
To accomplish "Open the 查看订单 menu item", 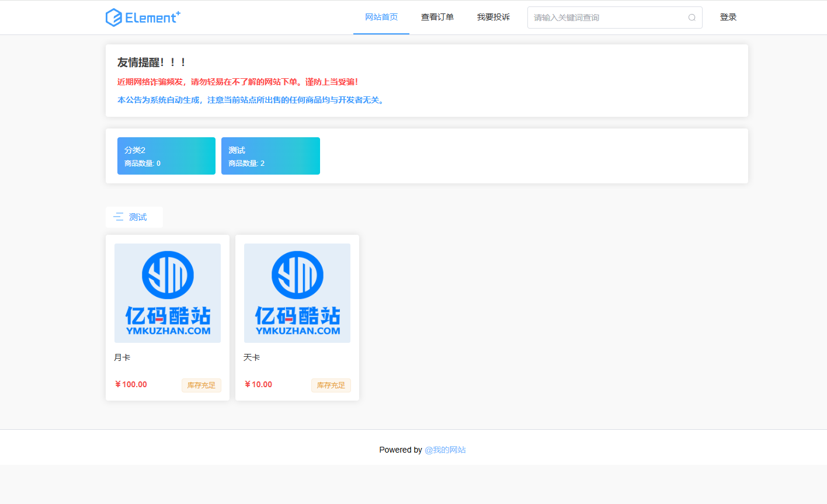I will coord(437,17).
